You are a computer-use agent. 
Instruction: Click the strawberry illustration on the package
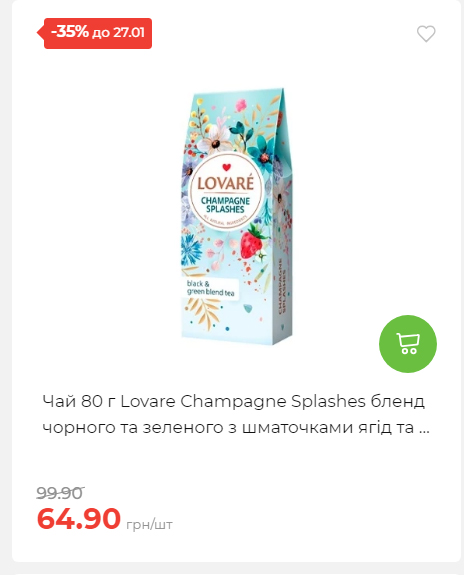253,240
